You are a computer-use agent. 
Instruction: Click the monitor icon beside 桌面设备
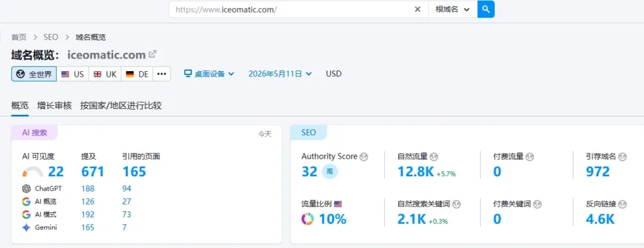188,74
